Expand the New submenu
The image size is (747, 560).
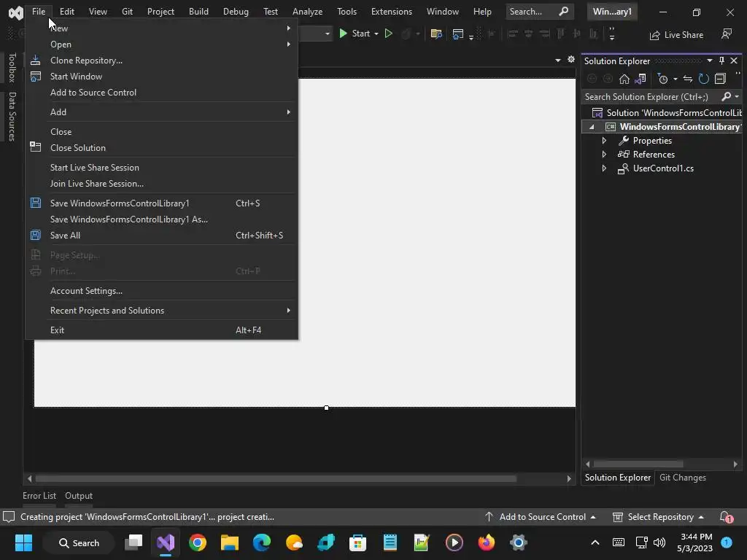[x=162, y=28]
